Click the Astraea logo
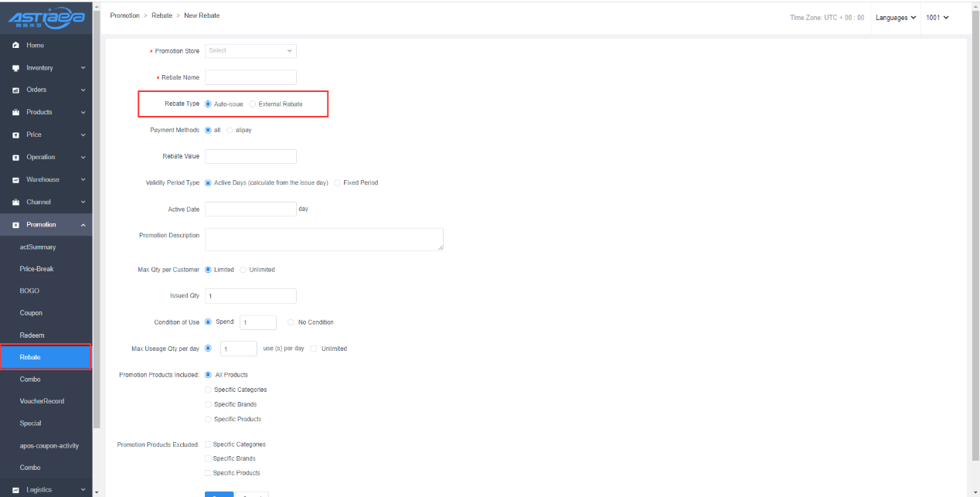This screenshot has height=497, width=980. [46, 18]
